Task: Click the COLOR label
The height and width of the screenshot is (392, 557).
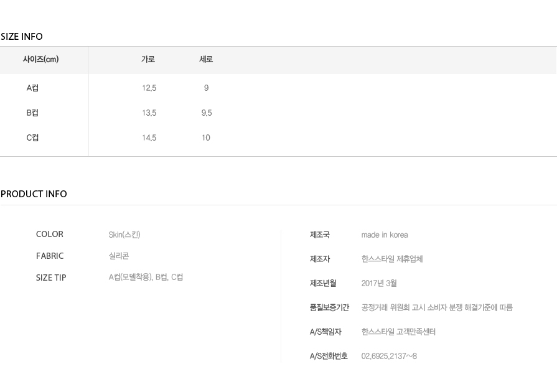Action: point(50,235)
